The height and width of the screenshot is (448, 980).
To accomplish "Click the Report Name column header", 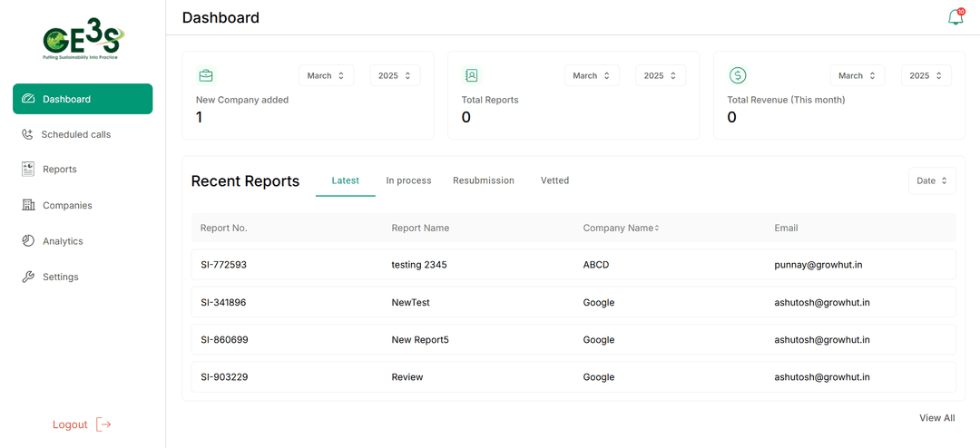I will [x=420, y=228].
